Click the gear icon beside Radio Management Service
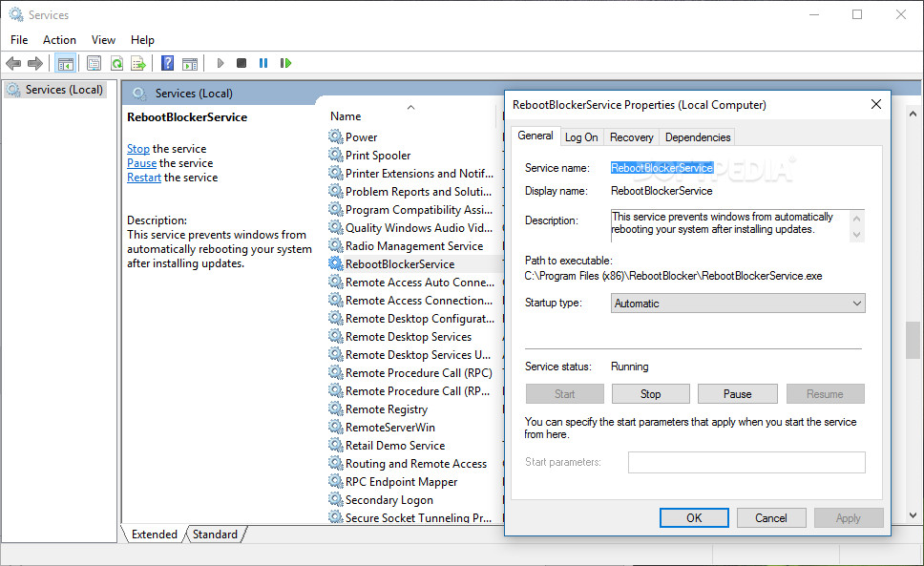 336,245
